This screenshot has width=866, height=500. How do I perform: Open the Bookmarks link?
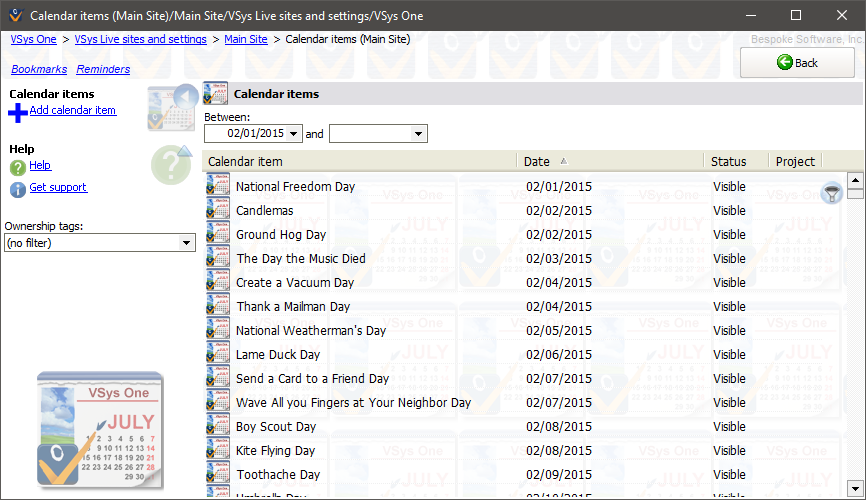coord(39,69)
